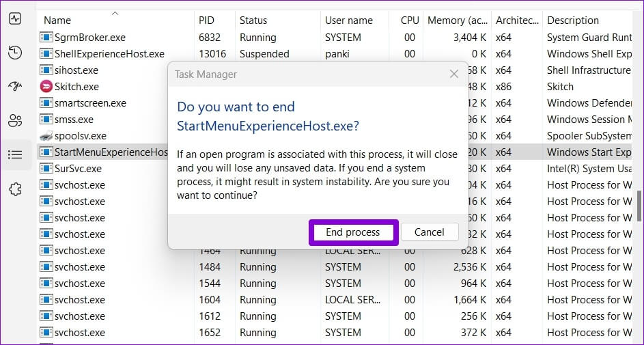Select the spoolsv.exe process name

coord(81,136)
